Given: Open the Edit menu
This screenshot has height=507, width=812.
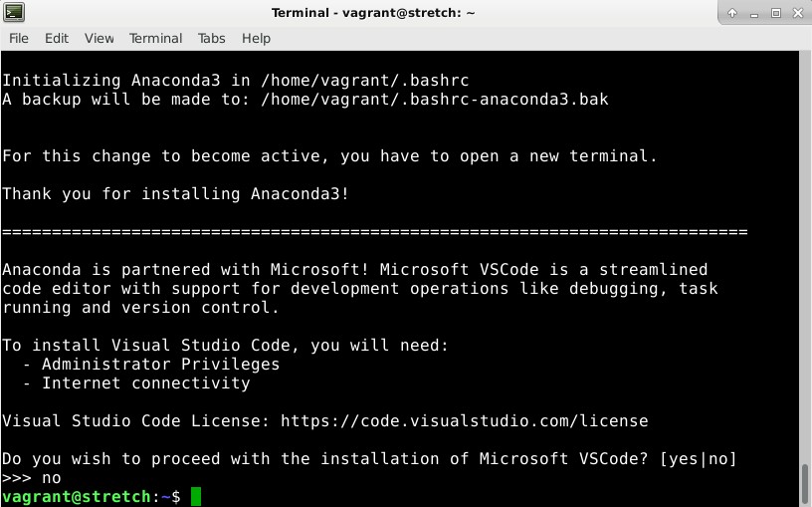Looking at the screenshot, I should click(x=57, y=39).
